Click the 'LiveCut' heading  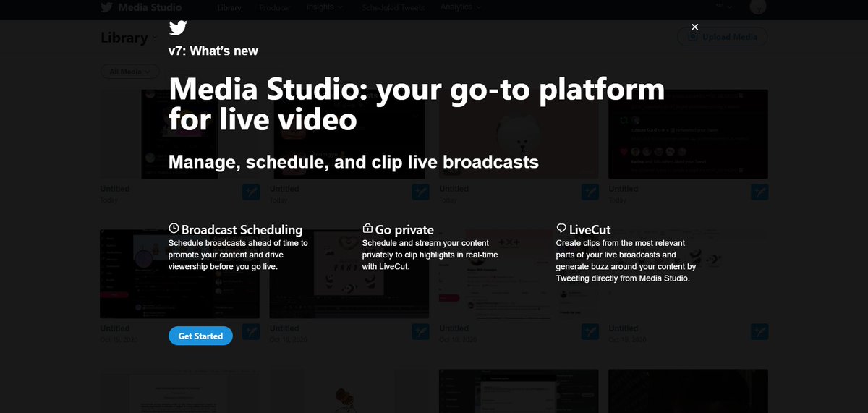[590, 230]
